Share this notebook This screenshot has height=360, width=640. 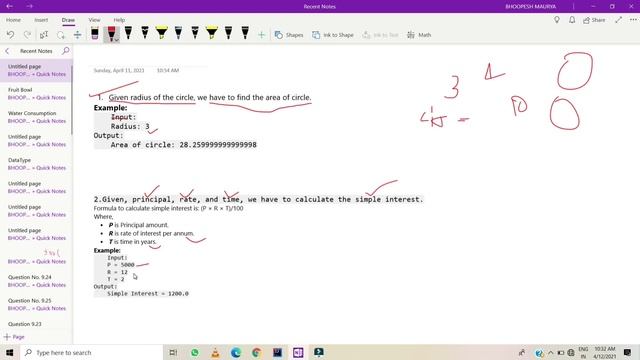pos(594,20)
